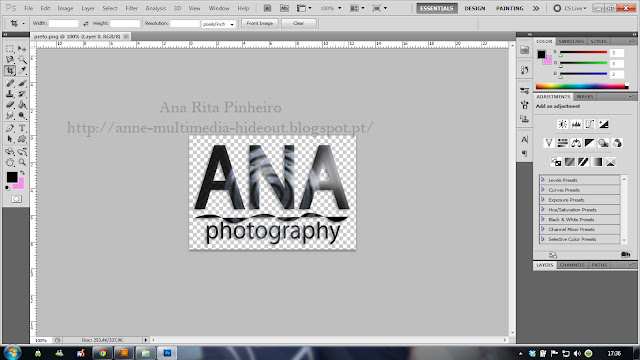Launch Mini Bridge from the application bar
This screenshot has width=640, height=360.
pyautogui.click(x=284, y=8)
